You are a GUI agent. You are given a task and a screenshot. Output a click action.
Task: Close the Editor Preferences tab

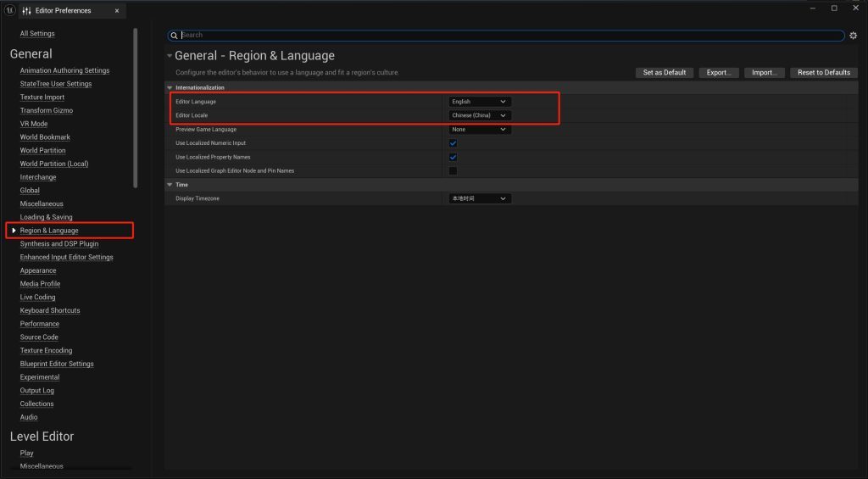[x=117, y=11]
